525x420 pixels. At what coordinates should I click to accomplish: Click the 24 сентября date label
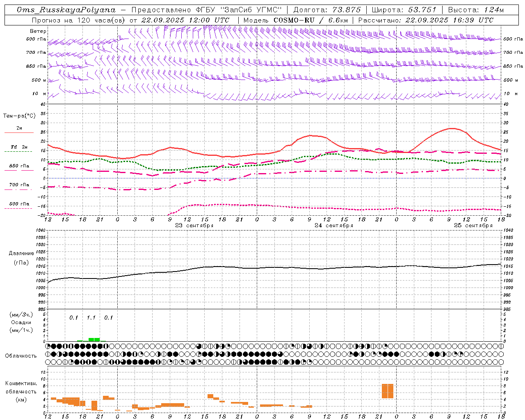[334, 226]
